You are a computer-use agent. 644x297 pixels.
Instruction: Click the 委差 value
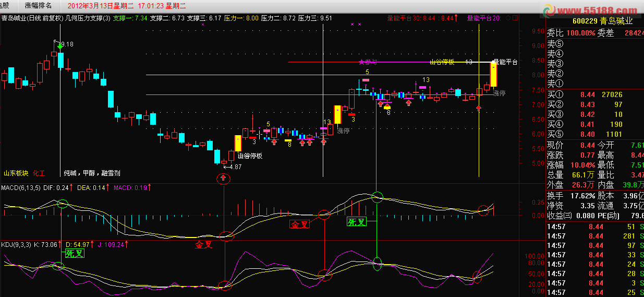[x=621, y=33]
